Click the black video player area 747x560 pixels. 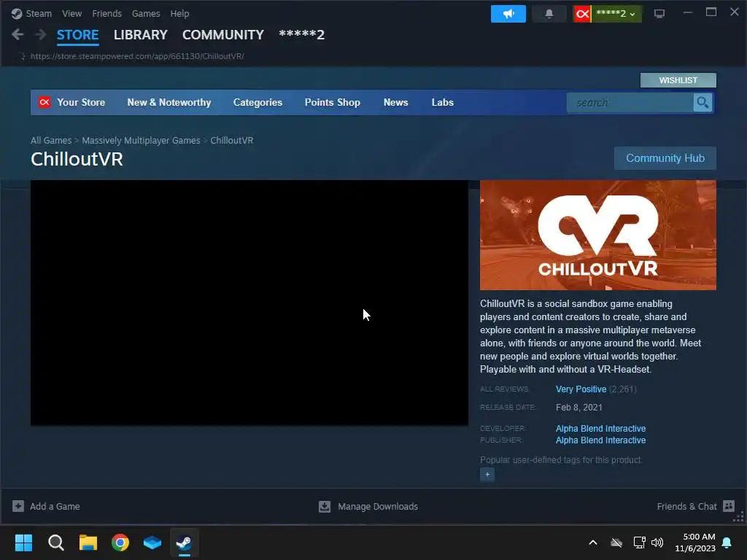click(249, 303)
